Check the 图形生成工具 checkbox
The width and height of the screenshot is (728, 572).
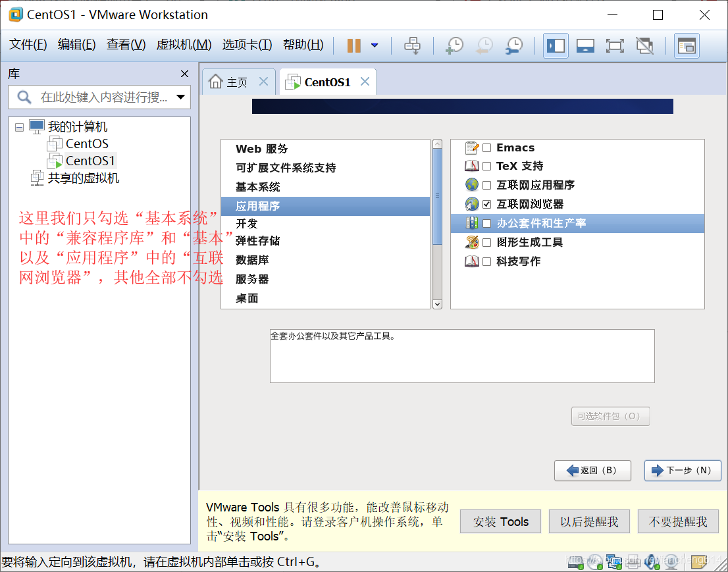(x=486, y=242)
